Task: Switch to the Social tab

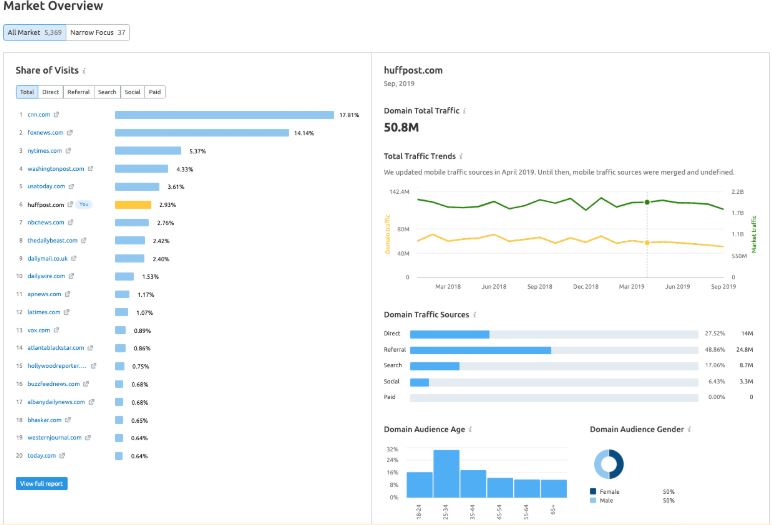Action: (x=132, y=92)
